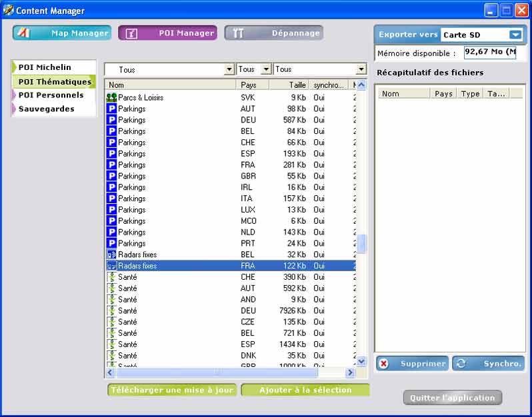Image resolution: width=532 pixels, height=417 pixels.
Task: Open the first Tous filter dropdown
Action: click(x=229, y=69)
